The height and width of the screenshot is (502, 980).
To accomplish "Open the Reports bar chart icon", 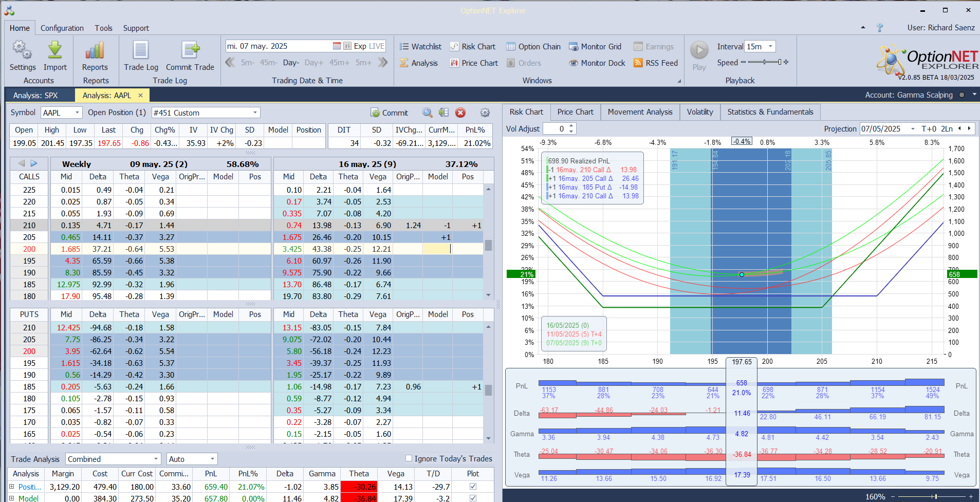I will pyautogui.click(x=95, y=50).
